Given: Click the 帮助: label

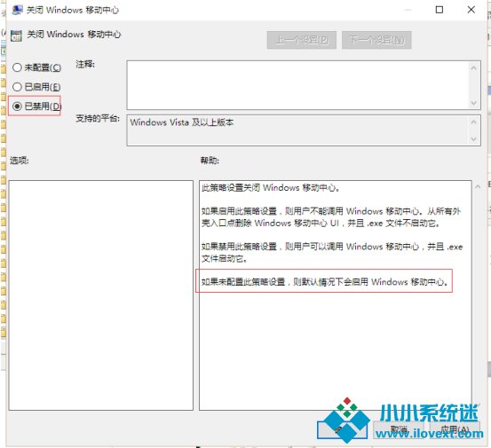Looking at the screenshot, I should point(210,161).
